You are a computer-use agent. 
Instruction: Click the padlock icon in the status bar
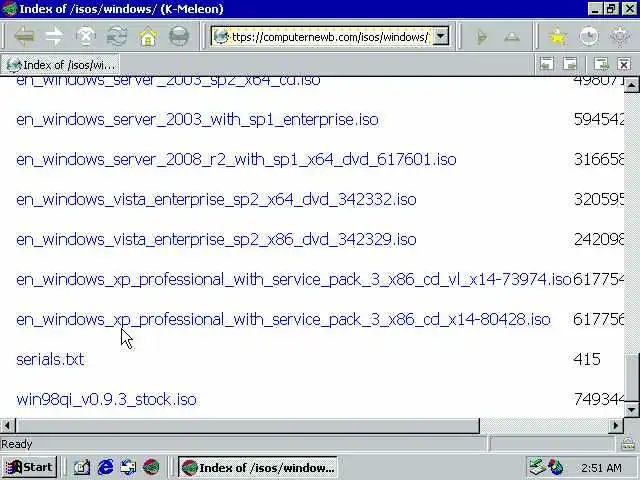(x=627, y=444)
